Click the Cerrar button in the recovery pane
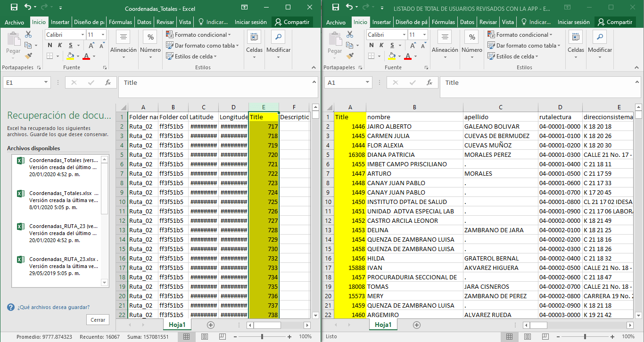Viewport: 644px width, 342px height. click(97, 319)
